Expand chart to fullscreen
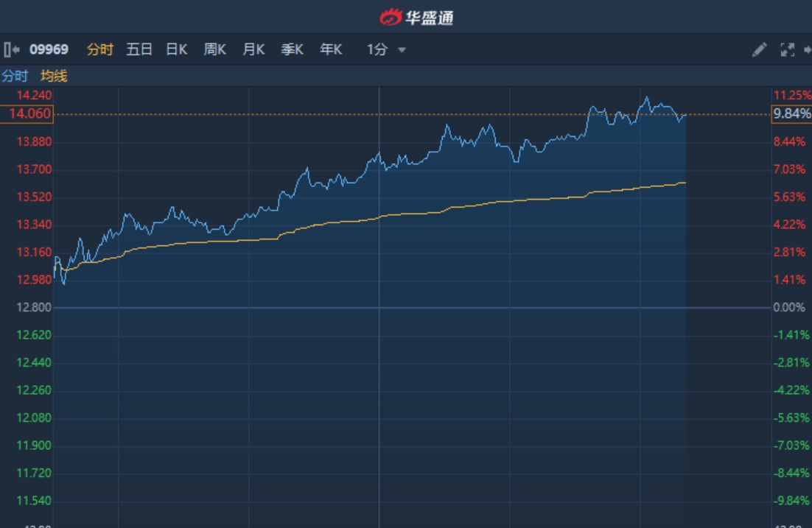This screenshot has width=812, height=528. (x=787, y=50)
